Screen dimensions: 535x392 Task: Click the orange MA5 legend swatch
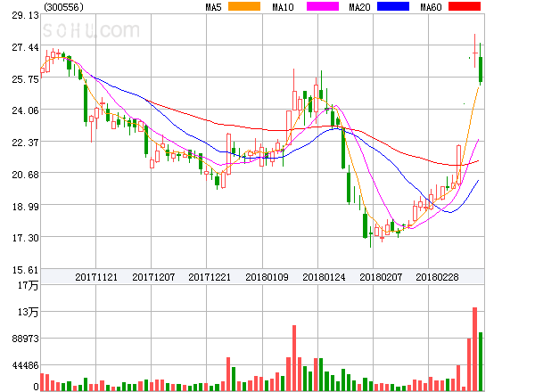pyautogui.click(x=244, y=6)
